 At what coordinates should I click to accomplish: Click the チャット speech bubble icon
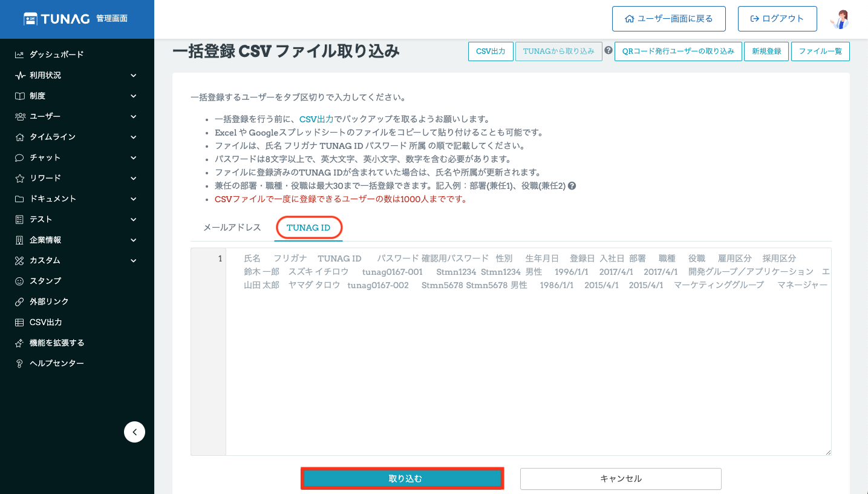point(19,157)
